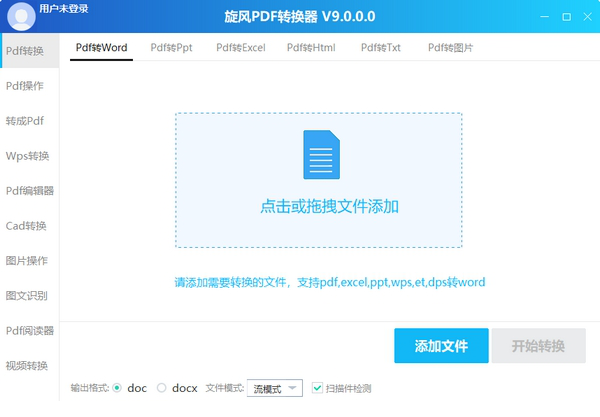Open the Pdf转Txt tab

(381, 47)
